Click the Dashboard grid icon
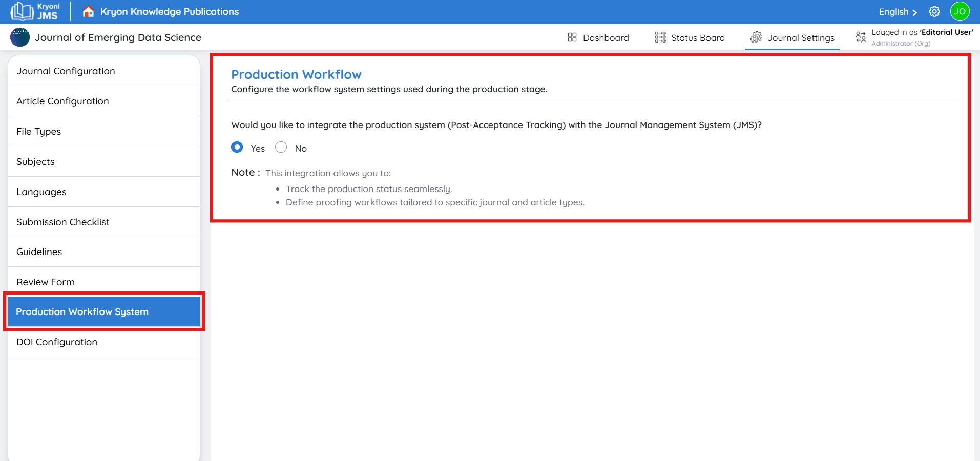The height and width of the screenshot is (461, 980). tap(572, 37)
